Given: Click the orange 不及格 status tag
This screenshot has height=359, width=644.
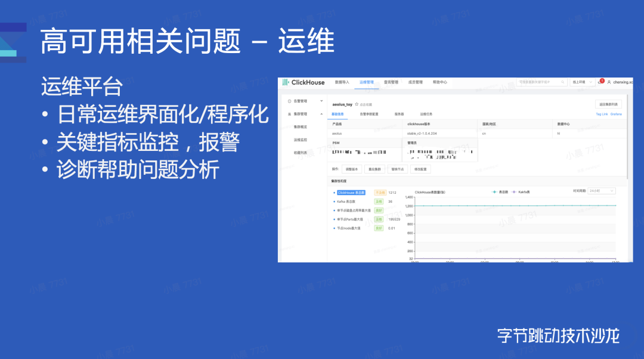Looking at the screenshot, I should [x=379, y=193].
